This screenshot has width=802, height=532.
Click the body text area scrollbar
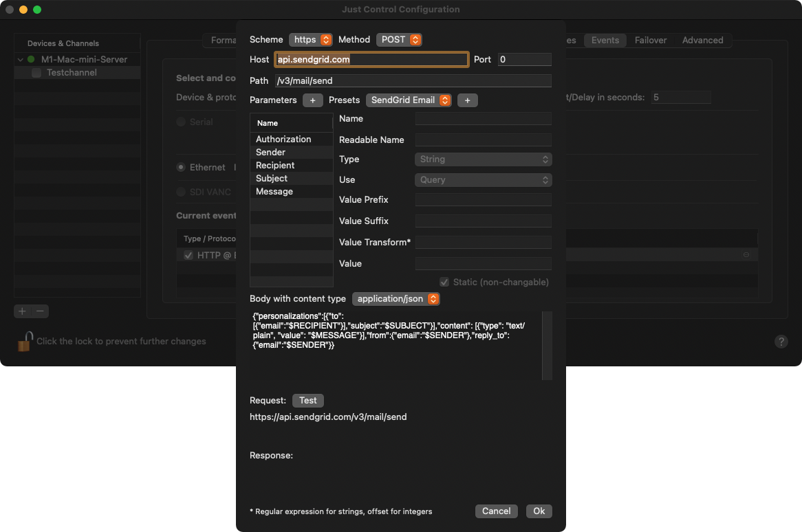click(548, 346)
